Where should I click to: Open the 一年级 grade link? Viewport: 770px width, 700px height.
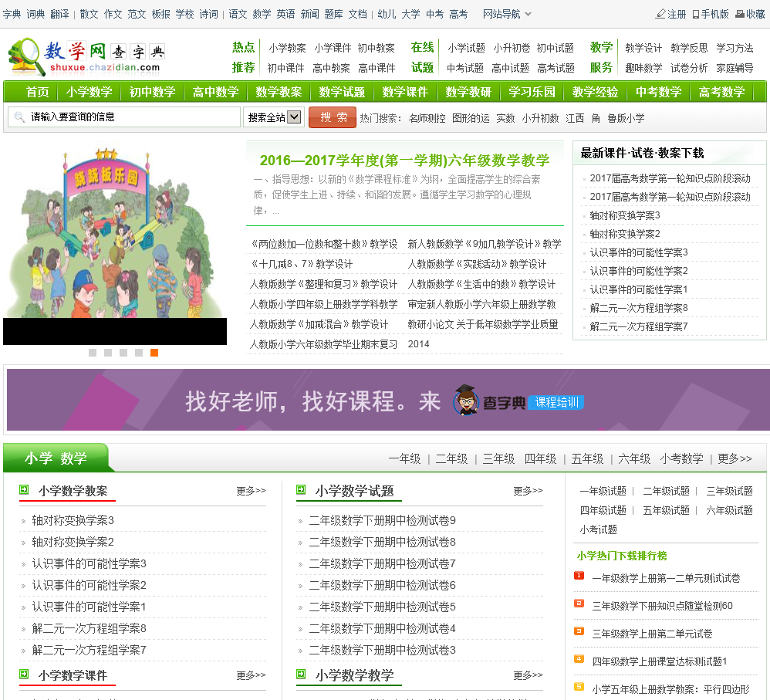[x=404, y=458]
